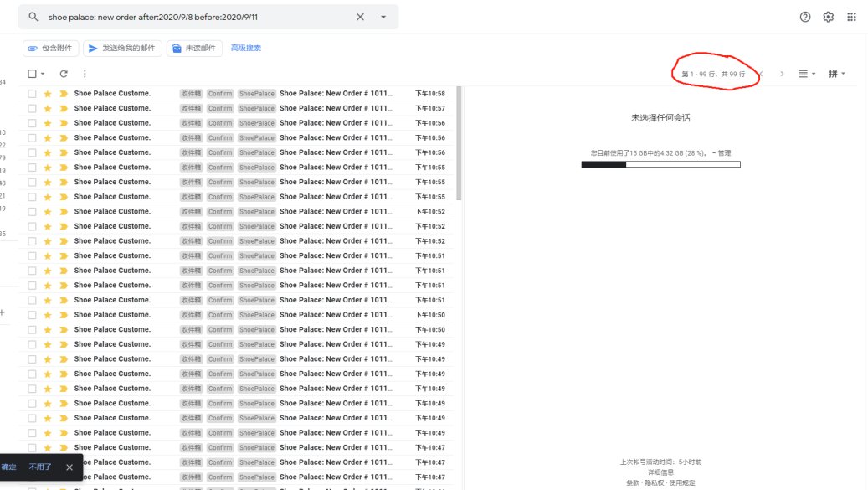The height and width of the screenshot is (490, 868).
Task: Expand the split pane mode dropdown arrow
Action: point(814,74)
